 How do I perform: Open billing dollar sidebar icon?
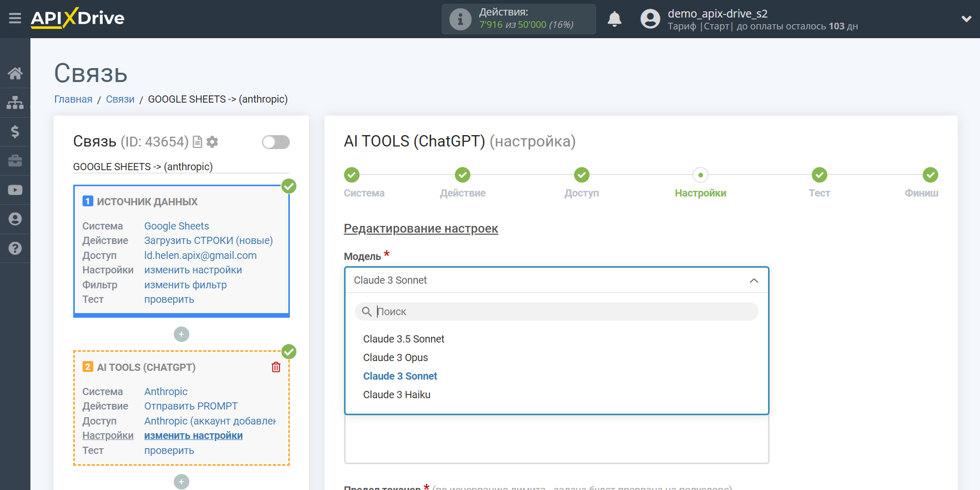[x=15, y=132]
